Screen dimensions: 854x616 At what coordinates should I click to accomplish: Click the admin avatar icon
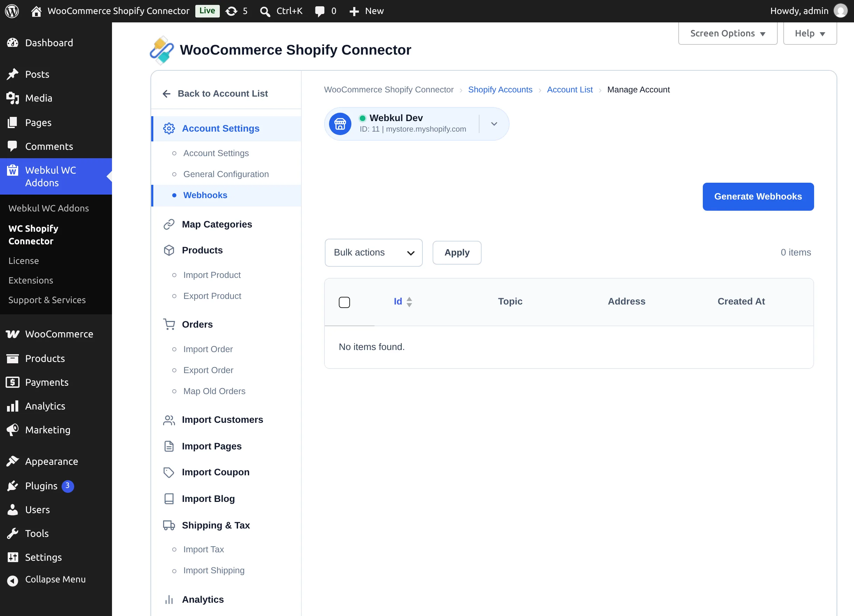840,11
